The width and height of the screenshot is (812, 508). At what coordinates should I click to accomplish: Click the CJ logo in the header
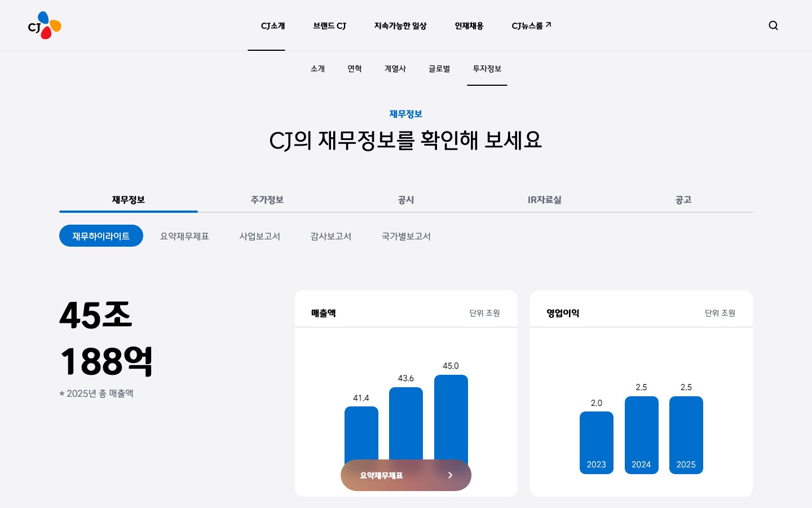click(x=45, y=25)
